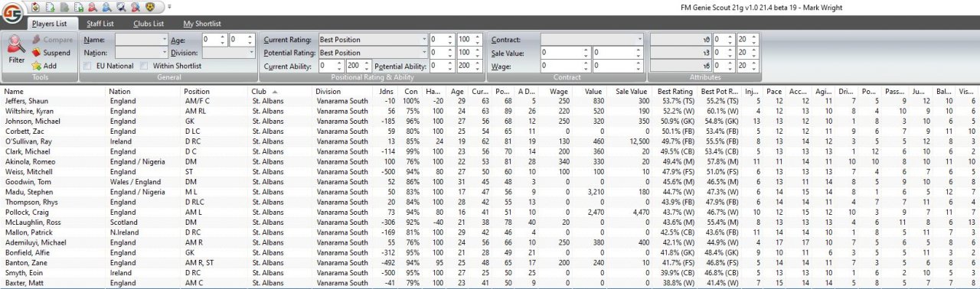Select player row Baxter, Matt
The image size is (980, 289).
click(x=490, y=283)
